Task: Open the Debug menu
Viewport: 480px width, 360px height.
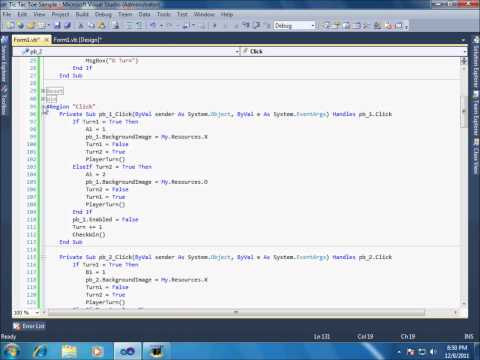Action: coord(103,14)
